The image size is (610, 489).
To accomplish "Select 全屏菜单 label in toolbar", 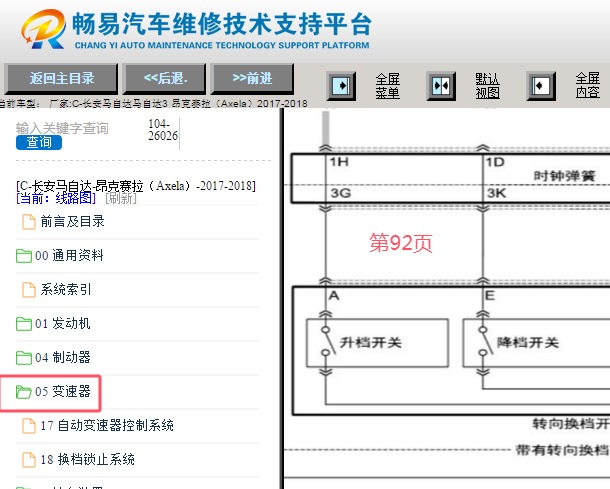I will pyautogui.click(x=387, y=86).
